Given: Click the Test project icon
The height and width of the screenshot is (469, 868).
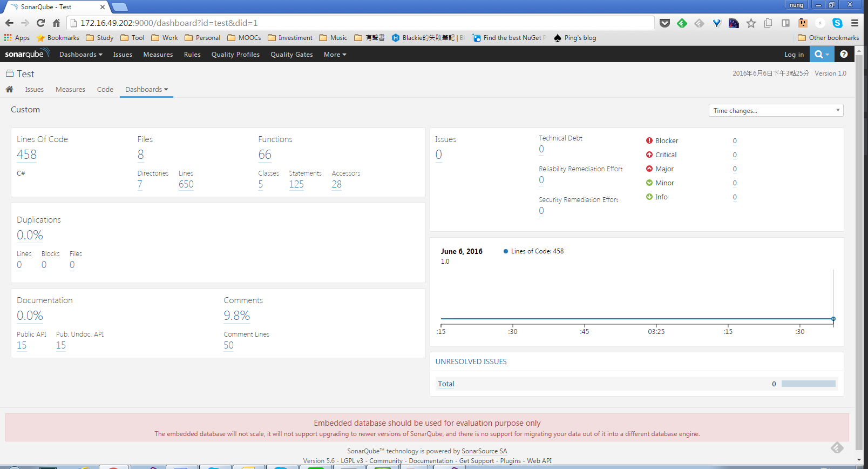Looking at the screenshot, I should coord(10,73).
